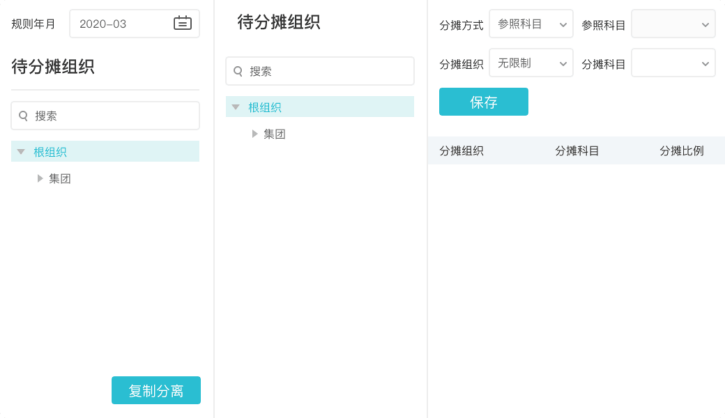Open the 分摊方式 dropdown
The height and width of the screenshot is (418, 725).
530,24
